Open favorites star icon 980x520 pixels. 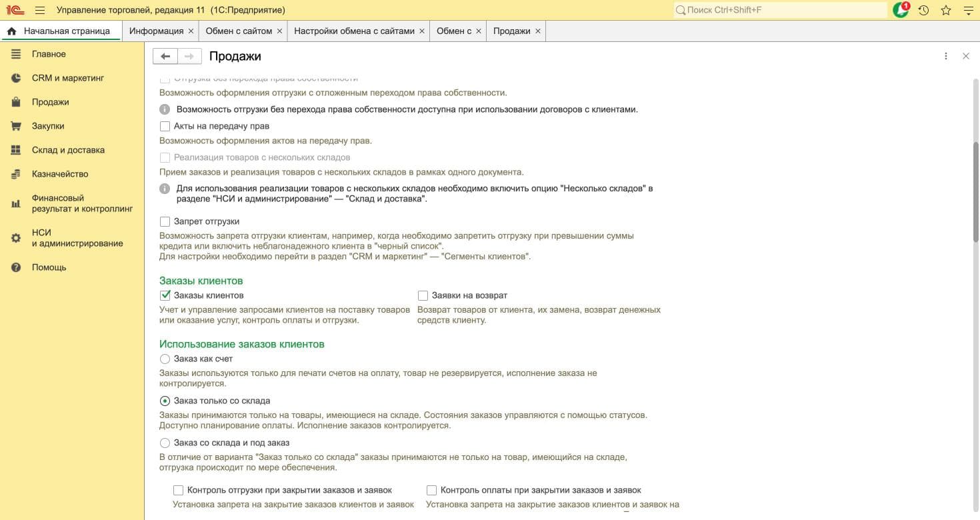click(945, 10)
